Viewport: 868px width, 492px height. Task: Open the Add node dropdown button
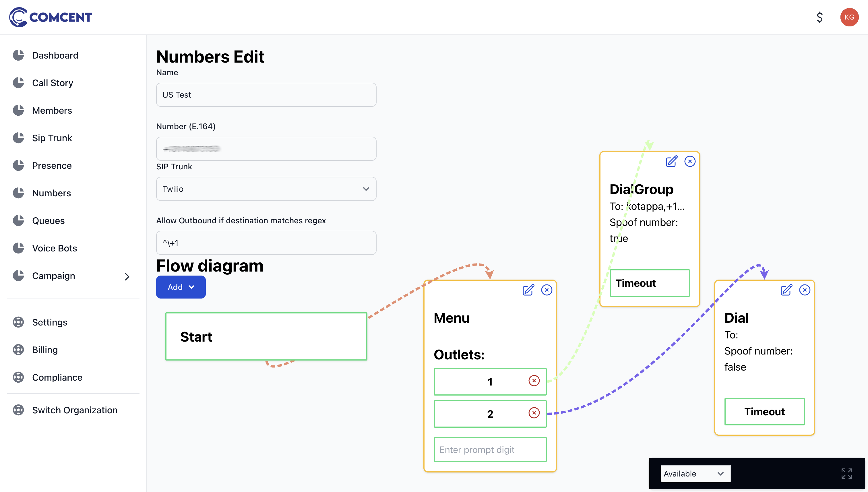point(181,287)
